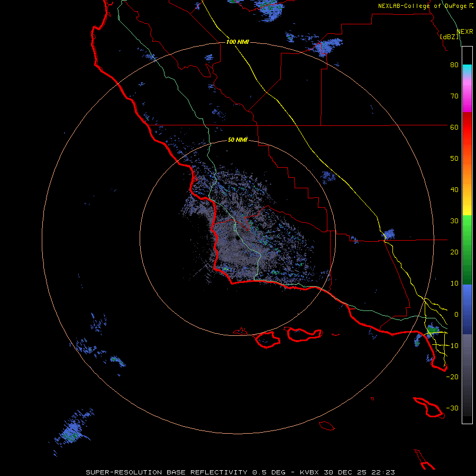The image size is (476, 476).
Task: Click the -30 dBZ scale value
Action: tap(452, 408)
